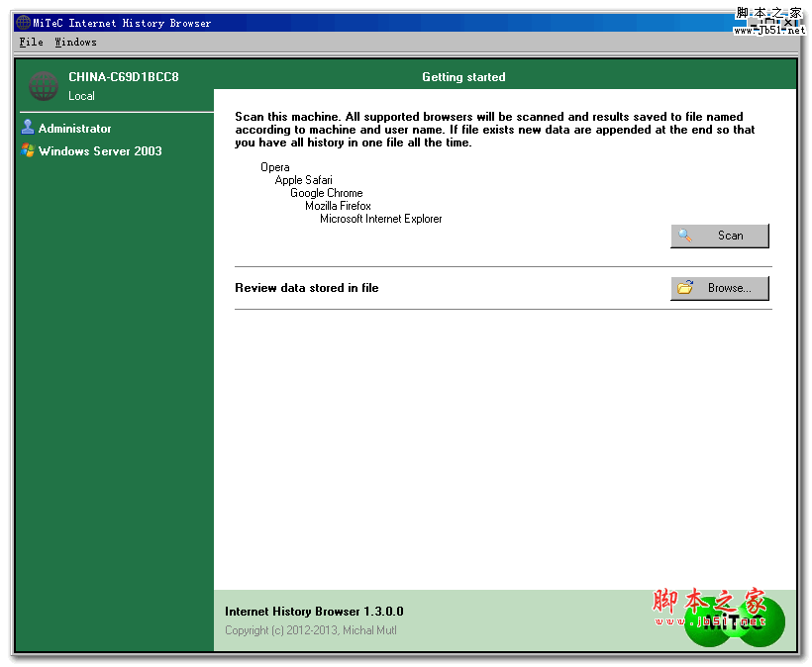The image size is (812, 667).
Task: Click the magnifier icon on Scan button
Action: pos(684,236)
